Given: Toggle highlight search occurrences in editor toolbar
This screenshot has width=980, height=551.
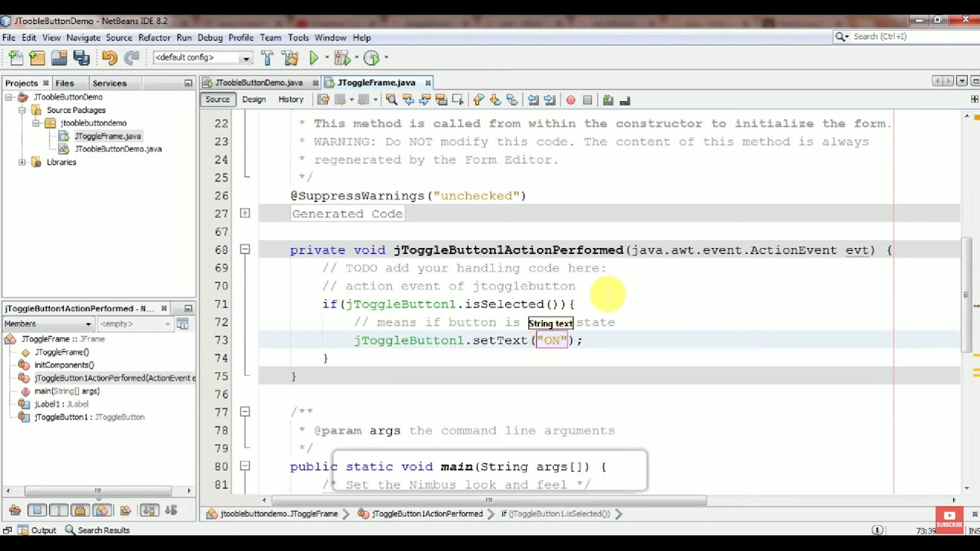Looking at the screenshot, I should [441, 99].
